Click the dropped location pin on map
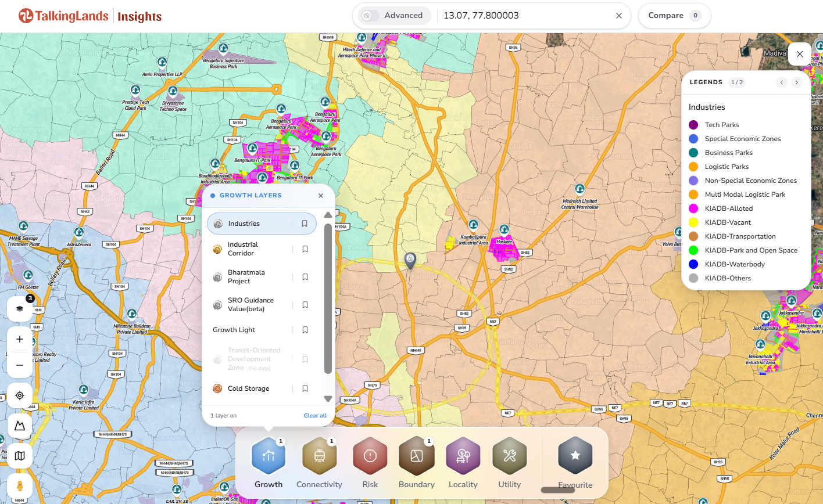 [x=410, y=261]
